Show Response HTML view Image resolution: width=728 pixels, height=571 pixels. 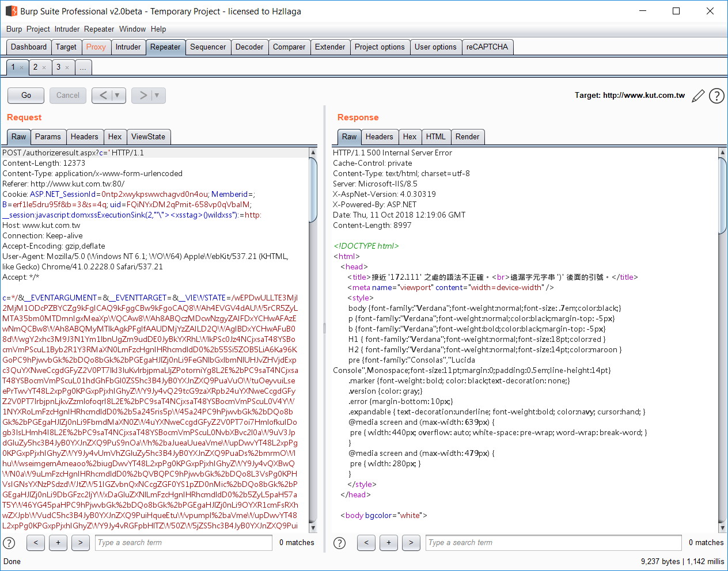click(x=435, y=137)
